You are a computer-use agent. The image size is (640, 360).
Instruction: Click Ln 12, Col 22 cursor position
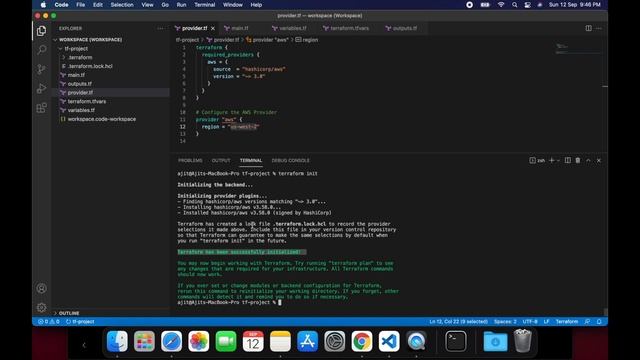coord(458,322)
